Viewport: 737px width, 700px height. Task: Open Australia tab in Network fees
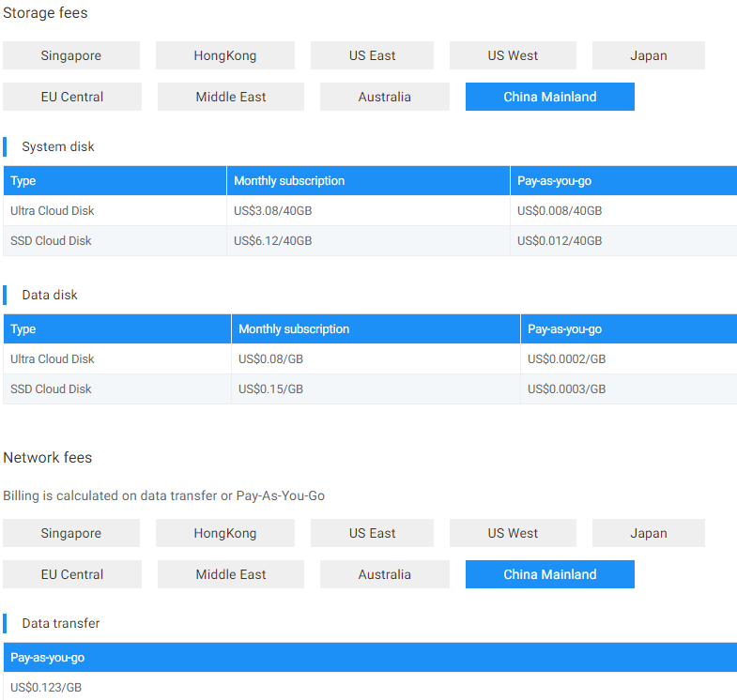point(385,574)
